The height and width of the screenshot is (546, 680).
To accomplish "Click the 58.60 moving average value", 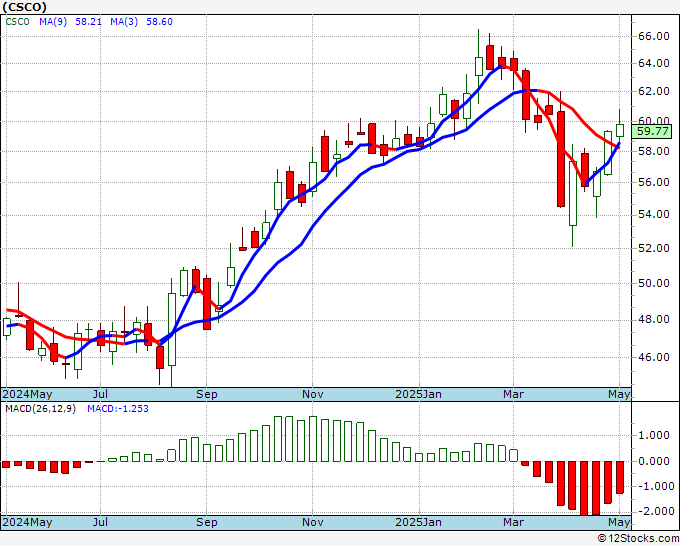I will [159, 22].
